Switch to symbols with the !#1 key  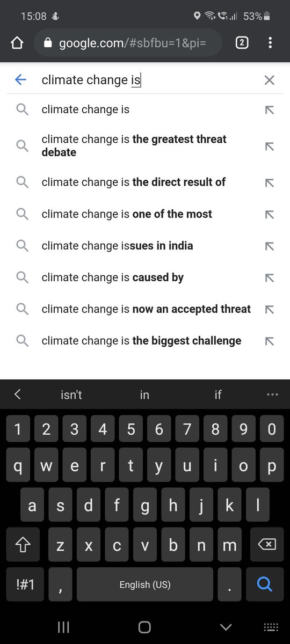point(25,584)
